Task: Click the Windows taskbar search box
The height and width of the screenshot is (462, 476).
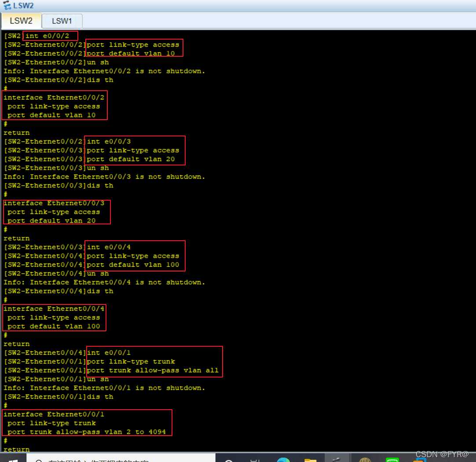Action: (x=121, y=458)
